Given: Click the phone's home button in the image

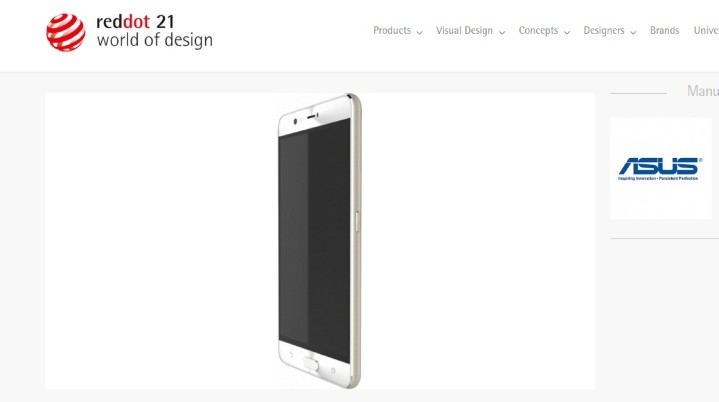Looking at the screenshot, I should [x=311, y=363].
